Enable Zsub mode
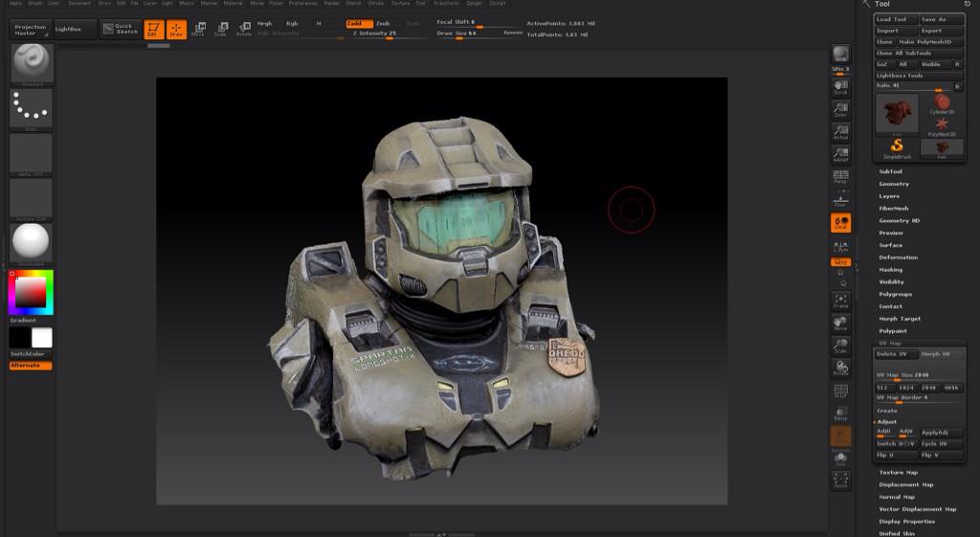This screenshot has width=980, height=537. (384, 24)
